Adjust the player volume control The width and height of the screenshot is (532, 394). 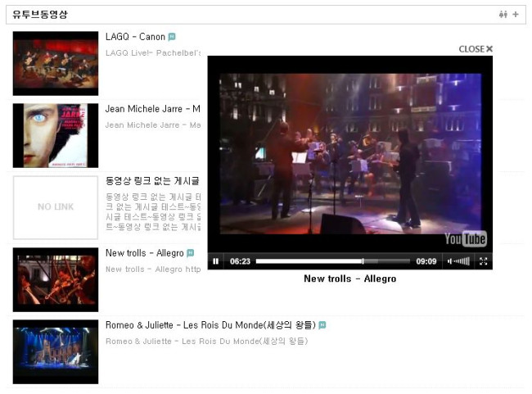point(459,261)
